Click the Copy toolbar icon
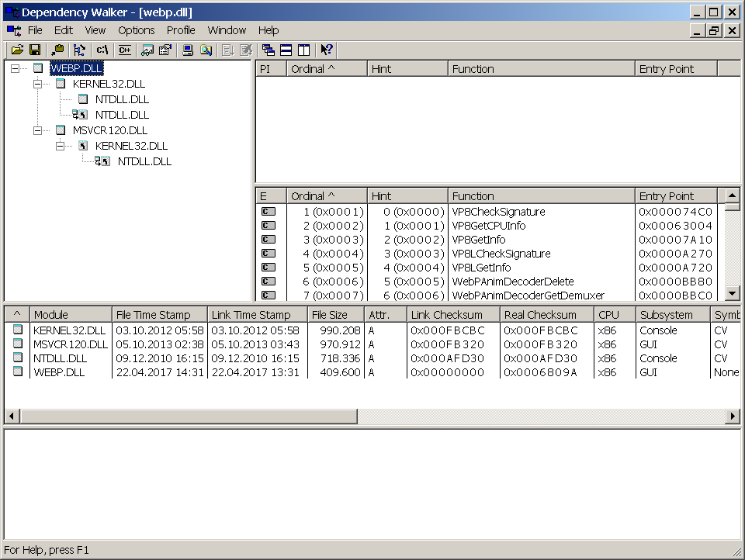745x560 pixels. [x=58, y=50]
